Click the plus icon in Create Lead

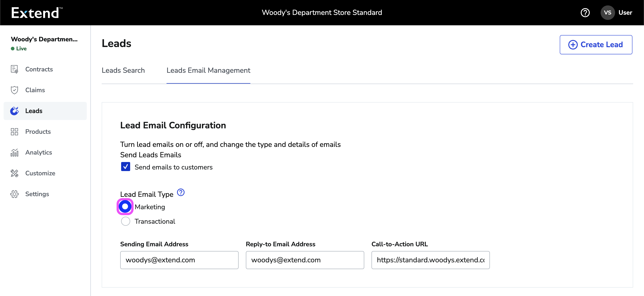(x=573, y=45)
